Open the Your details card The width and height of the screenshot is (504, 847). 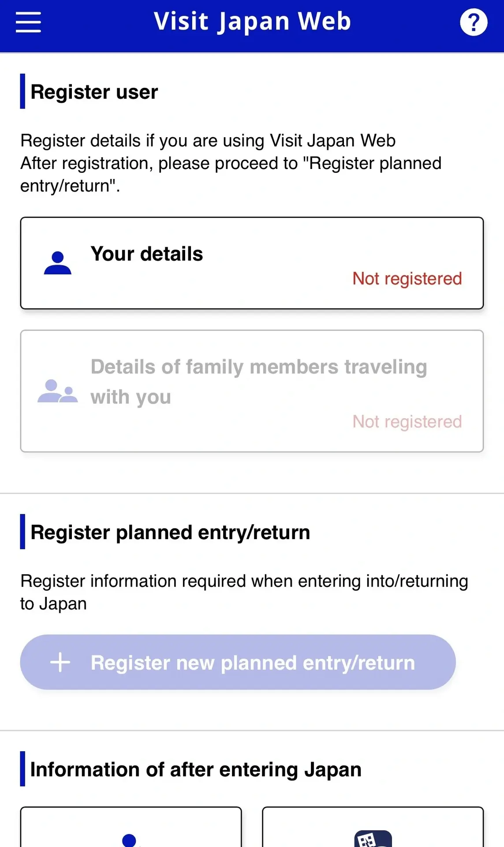[x=252, y=263]
